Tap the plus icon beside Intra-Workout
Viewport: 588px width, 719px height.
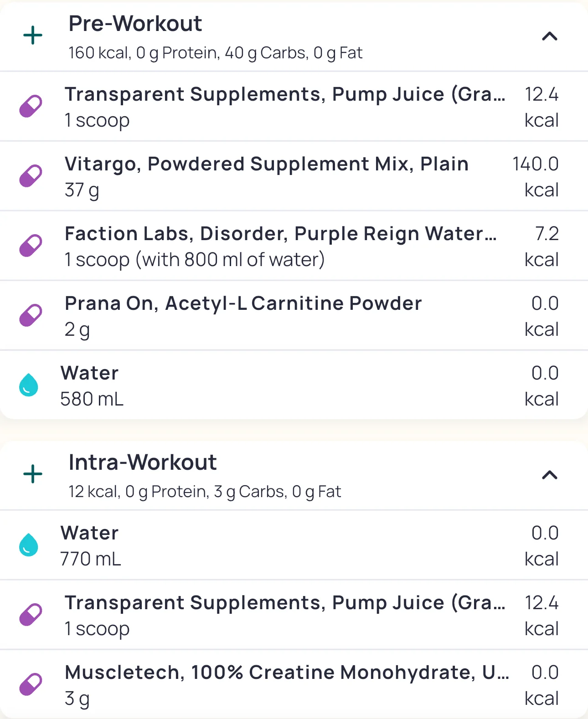point(33,474)
